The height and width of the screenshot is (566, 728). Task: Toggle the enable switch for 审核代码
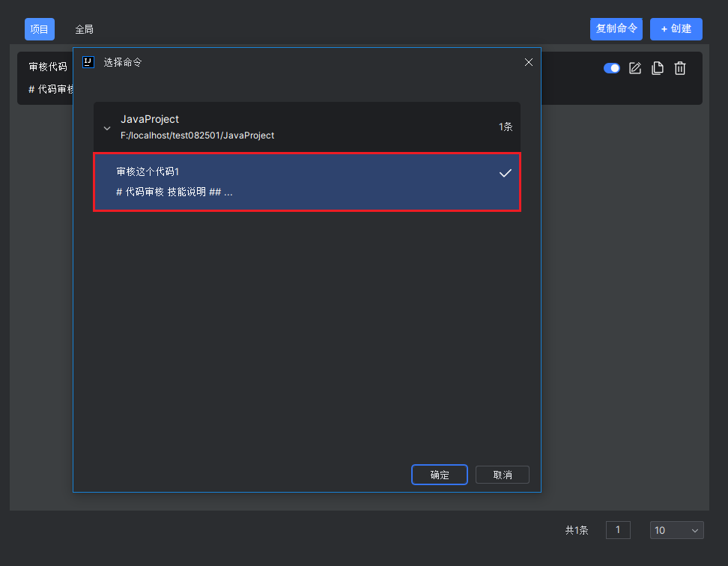click(611, 68)
